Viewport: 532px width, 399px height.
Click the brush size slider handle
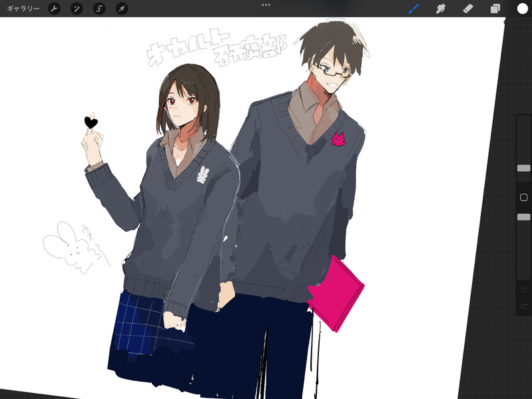(523, 169)
